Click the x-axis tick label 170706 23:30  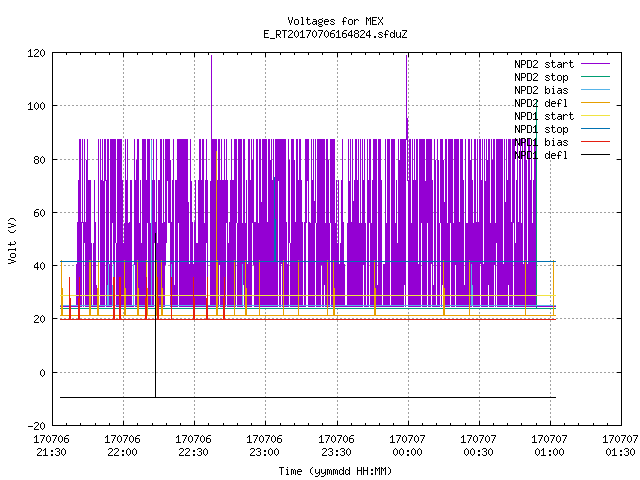pos(336,446)
